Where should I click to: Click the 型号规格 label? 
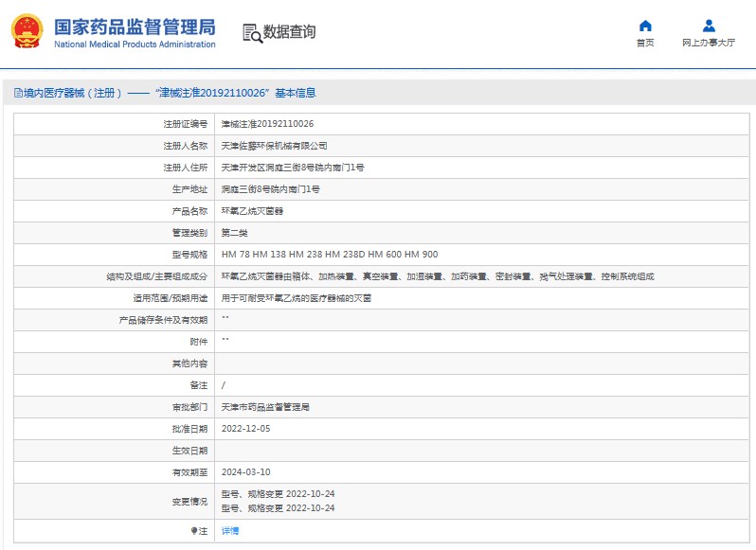pos(190,255)
